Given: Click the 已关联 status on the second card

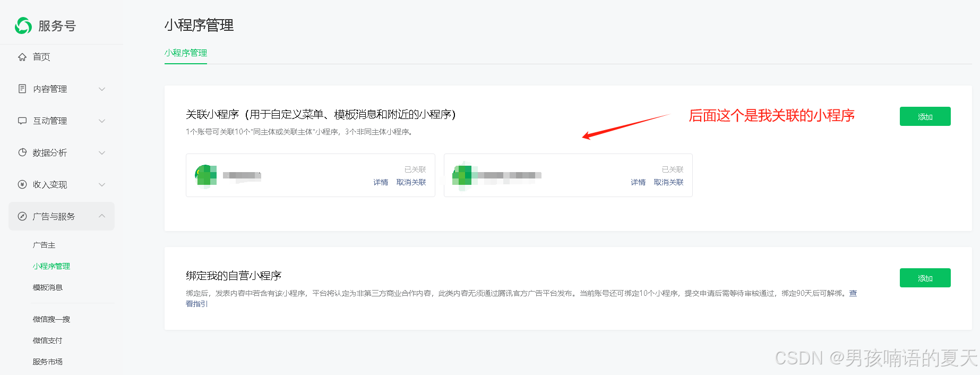Looking at the screenshot, I should point(673,169).
